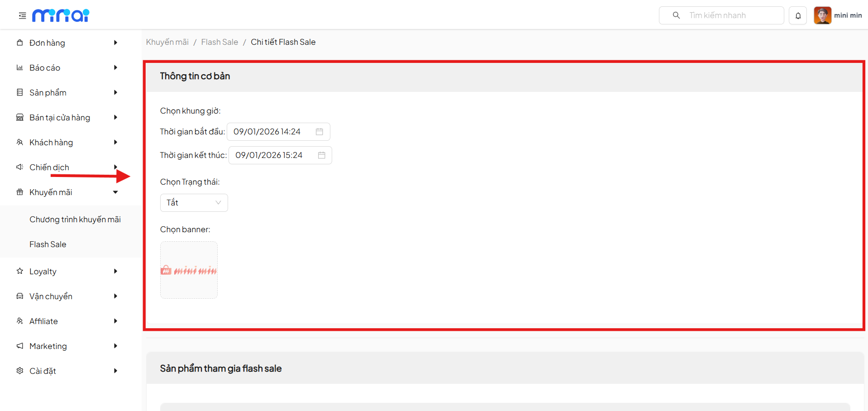
Task: Click the Loyalty star icon
Action: click(20, 271)
